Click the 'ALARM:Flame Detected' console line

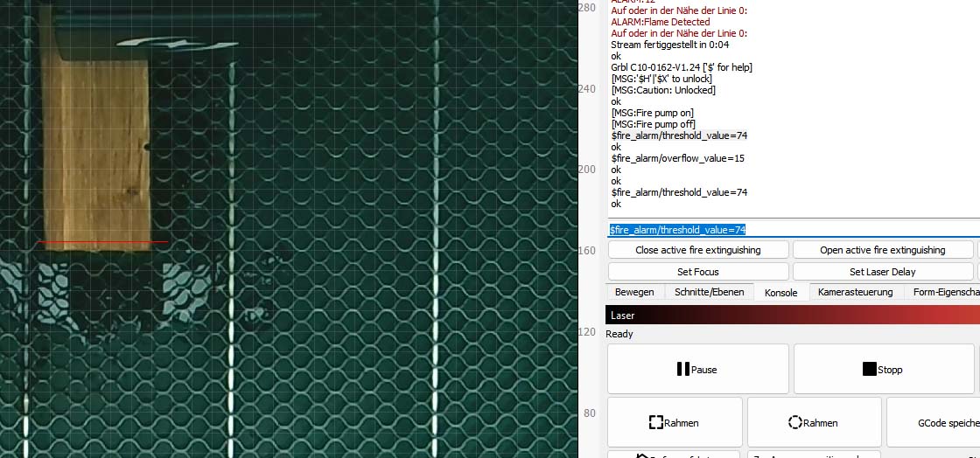pos(660,22)
